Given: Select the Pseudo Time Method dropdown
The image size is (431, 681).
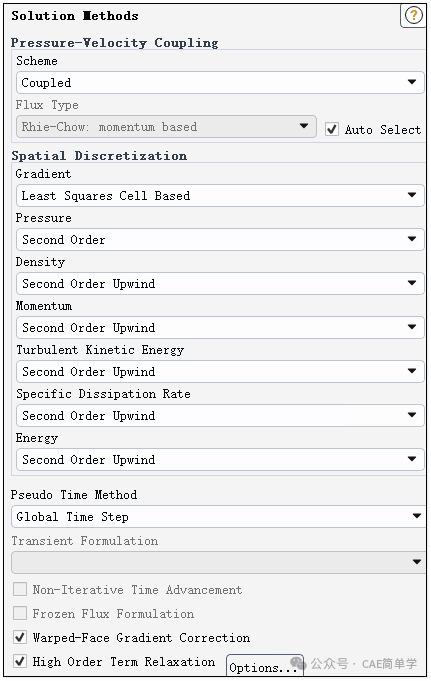Looking at the screenshot, I should (219, 517).
